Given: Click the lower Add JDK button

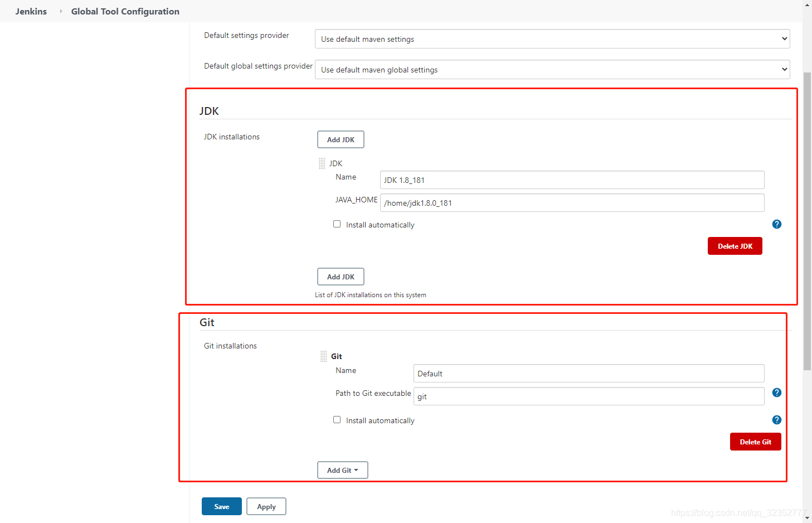Looking at the screenshot, I should pos(341,277).
